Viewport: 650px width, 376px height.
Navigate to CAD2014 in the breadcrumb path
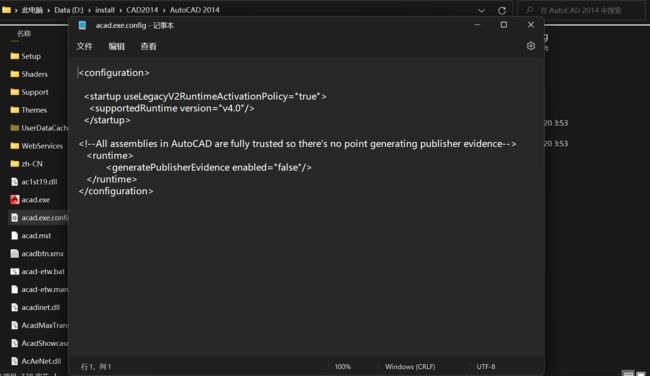click(142, 10)
